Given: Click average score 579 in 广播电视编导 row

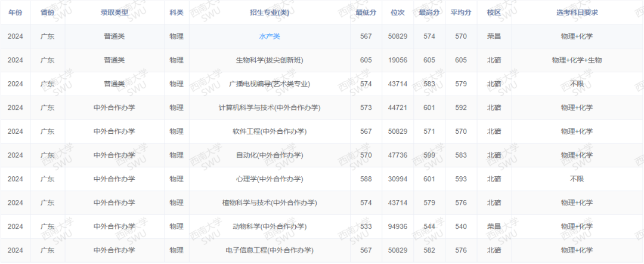Looking at the screenshot, I should click(461, 84).
